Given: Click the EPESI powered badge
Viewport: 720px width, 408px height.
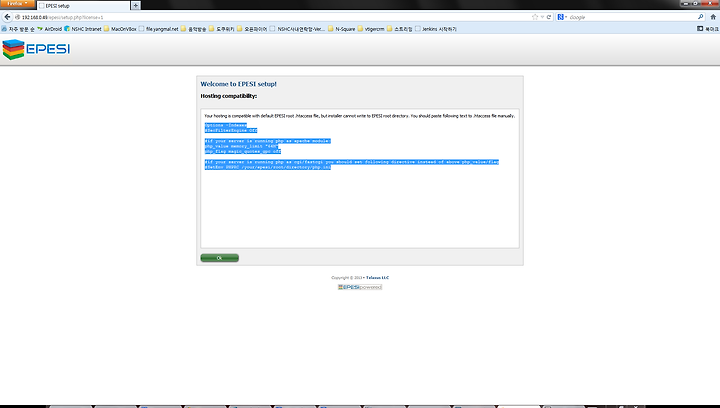Looking at the screenshot, I should pos(360,287).
